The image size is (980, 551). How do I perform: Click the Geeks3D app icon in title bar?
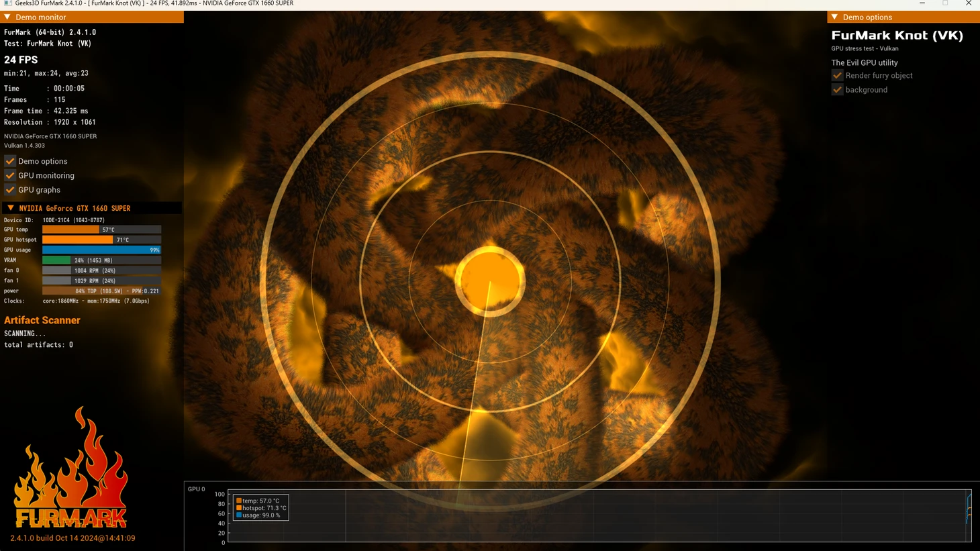tap(7, 3)
